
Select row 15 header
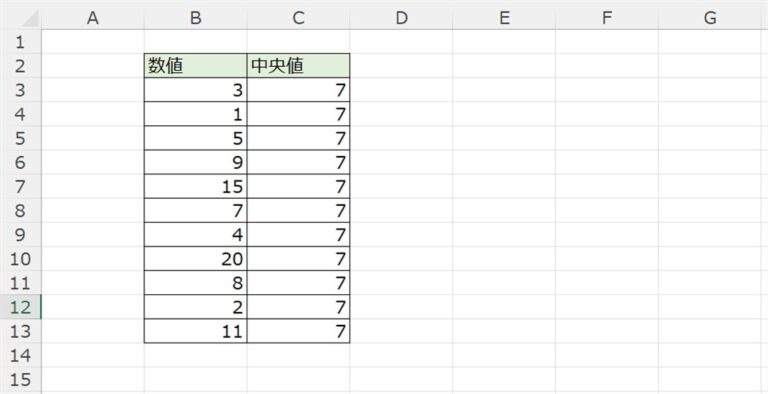click(x=21, y=380)
